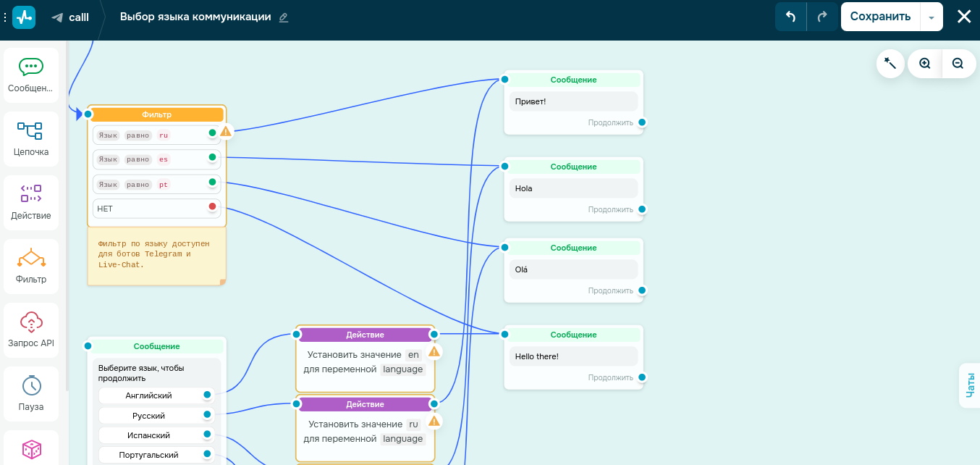980x465 pixels.
Task: Click the magic wand auto-arrange icon
Action: pyautogui.click(x=890, y=64)
